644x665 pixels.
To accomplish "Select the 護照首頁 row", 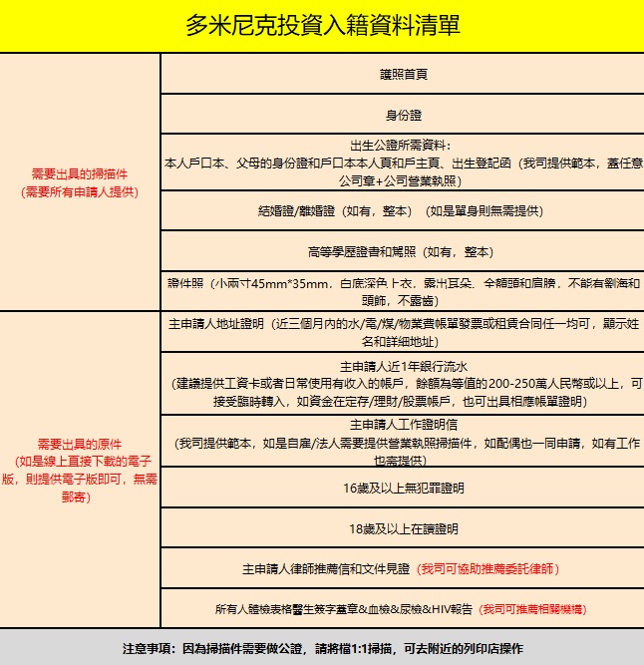I will point(403,75).
